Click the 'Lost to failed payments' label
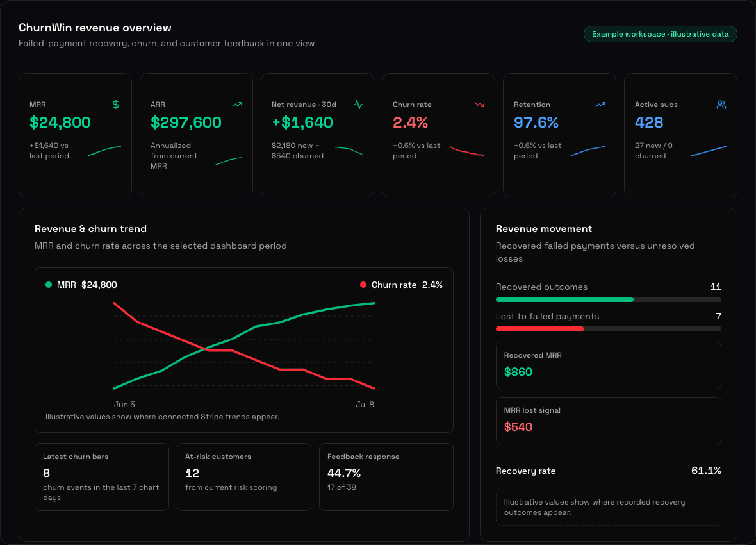The height and width of the screenshot is (545, 756). coord(547,316)
